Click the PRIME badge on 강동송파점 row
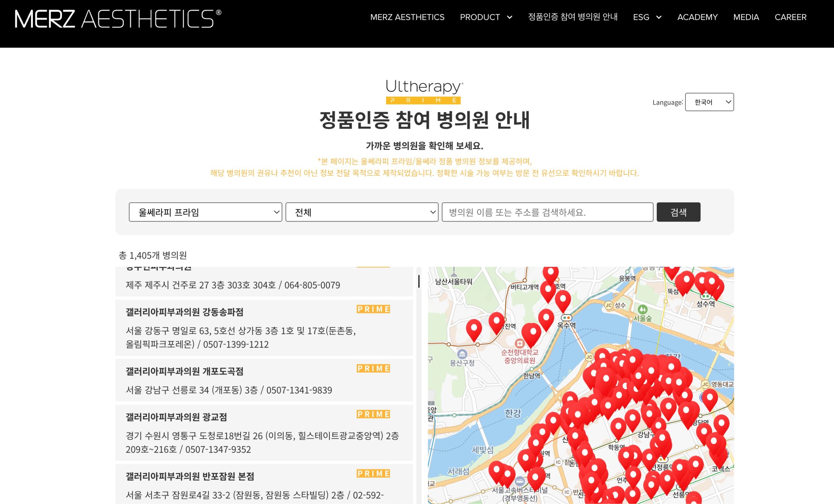 point(373,309)
